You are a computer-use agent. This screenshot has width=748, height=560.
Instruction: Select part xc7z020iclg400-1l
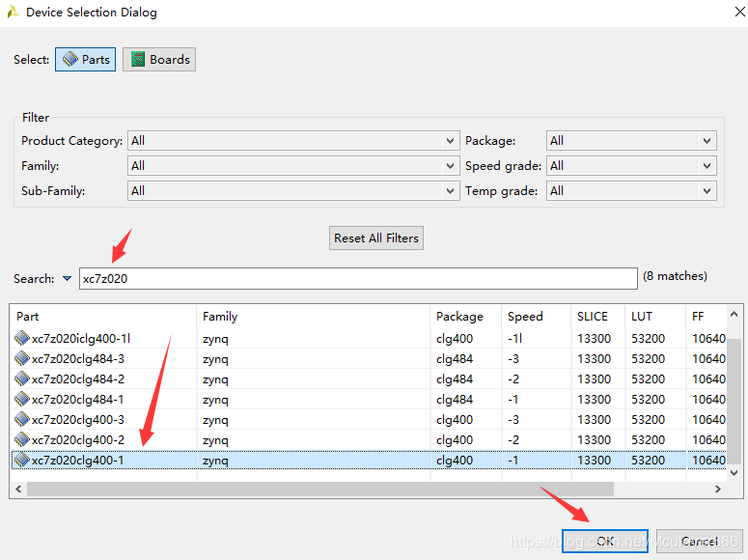point(81,339)
